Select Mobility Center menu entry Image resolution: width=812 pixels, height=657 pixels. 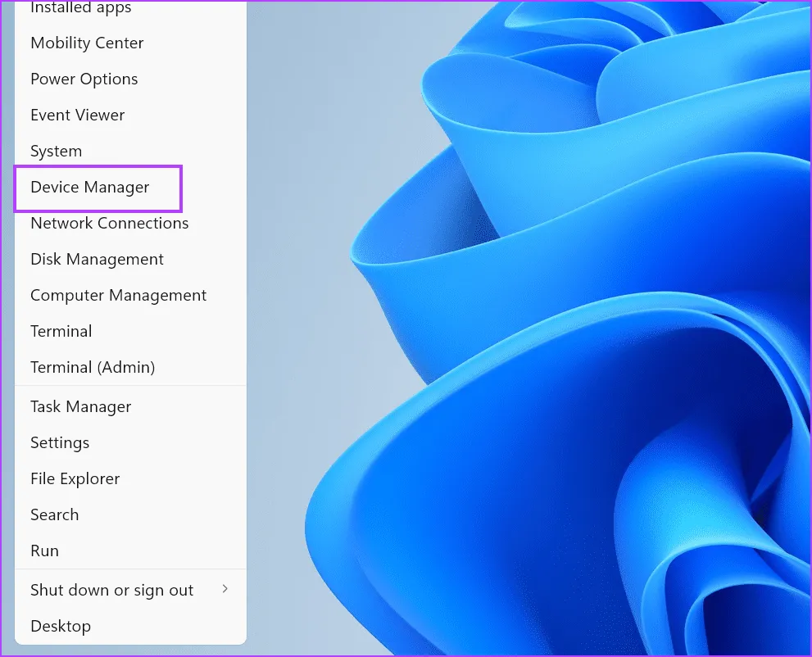click(87, 43)
